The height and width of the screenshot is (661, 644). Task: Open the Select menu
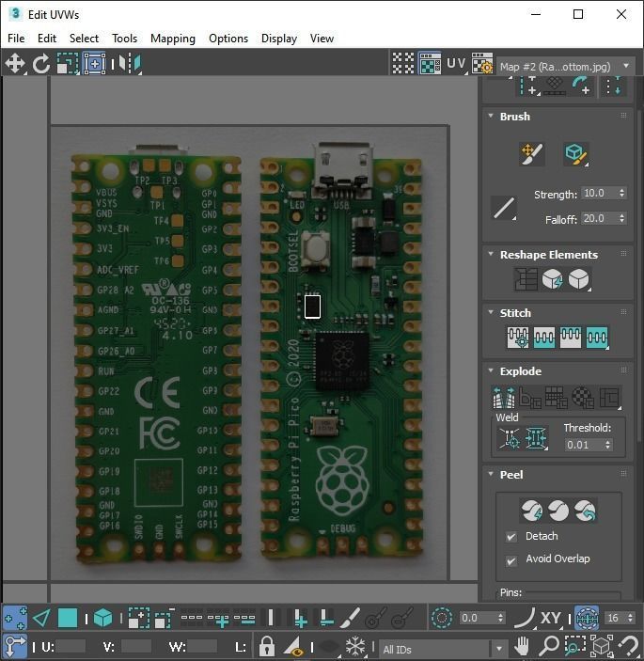84,39
